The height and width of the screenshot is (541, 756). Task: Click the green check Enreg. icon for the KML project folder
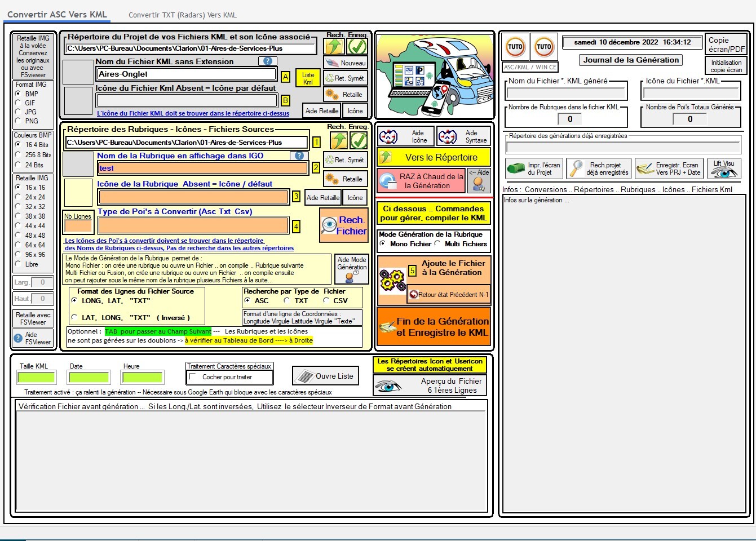357,46
